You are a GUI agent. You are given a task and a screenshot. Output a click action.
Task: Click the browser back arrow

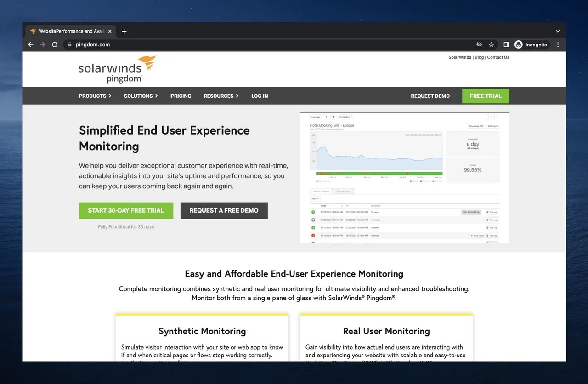pyautogui.click(x=31, y=45)
